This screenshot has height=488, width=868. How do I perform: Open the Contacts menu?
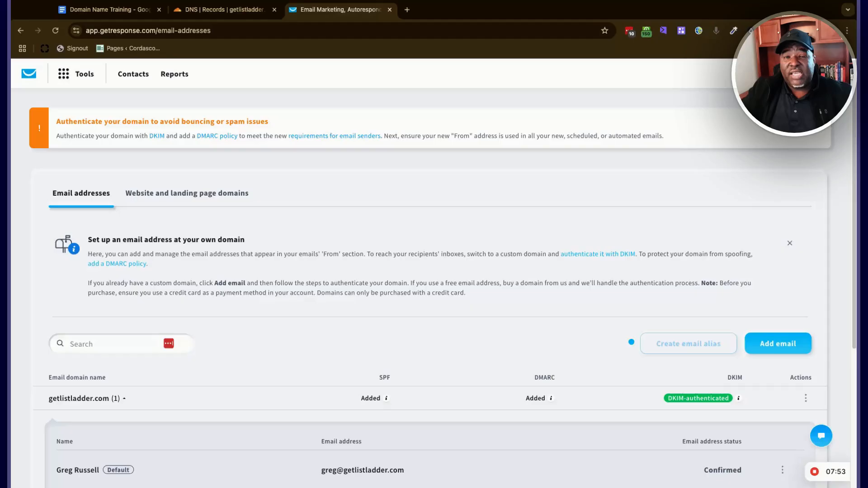coord(133,74)
